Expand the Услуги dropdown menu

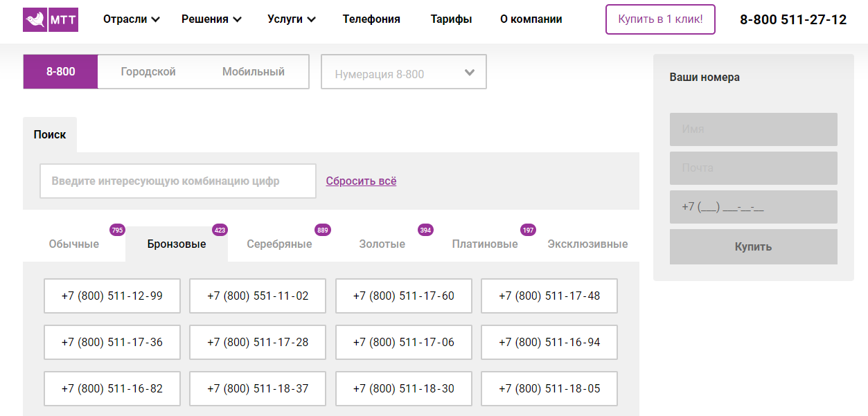pos(291,19)
